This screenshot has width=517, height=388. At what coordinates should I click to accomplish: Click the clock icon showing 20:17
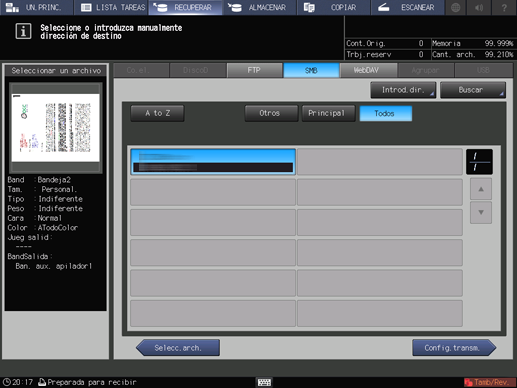click(x=7, y=382)
